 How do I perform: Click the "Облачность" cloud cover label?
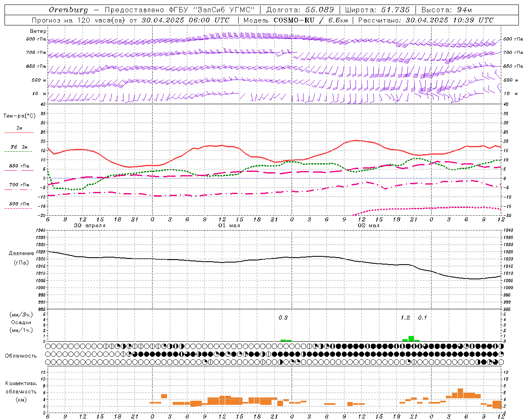tap(21, 356)
